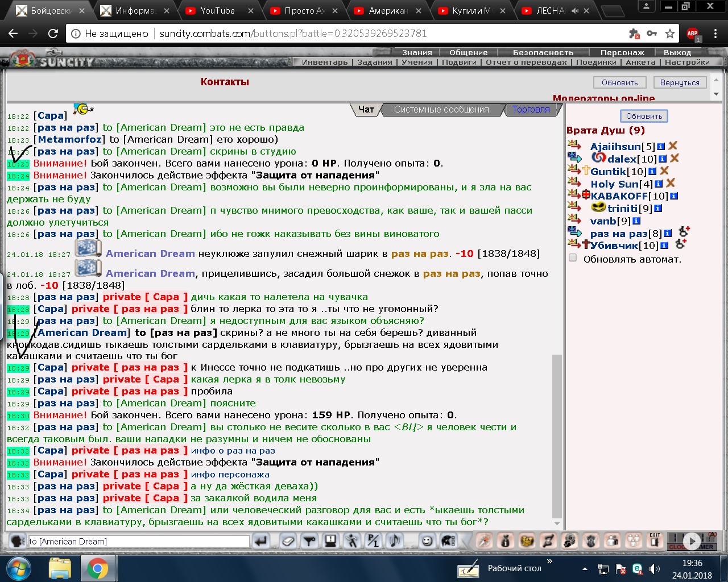Click the browser reload button

(x=53, y=34)
